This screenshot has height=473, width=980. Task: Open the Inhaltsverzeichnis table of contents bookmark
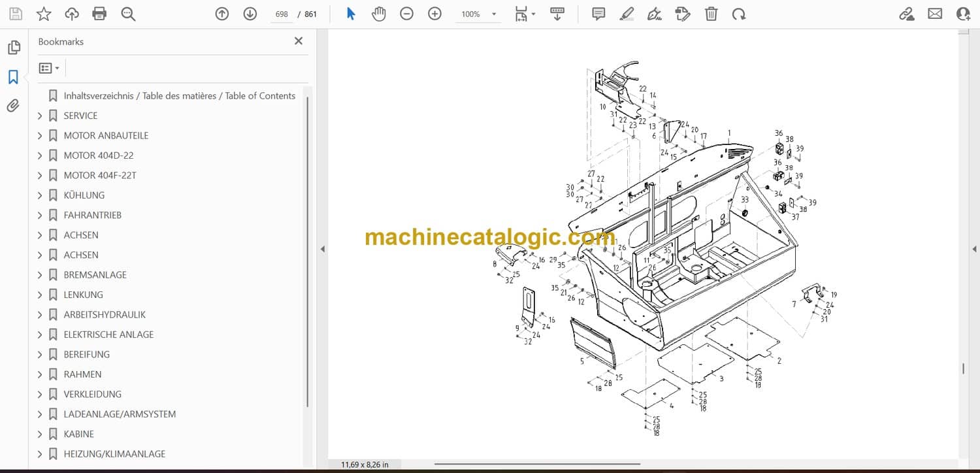[x=179, y=96]
